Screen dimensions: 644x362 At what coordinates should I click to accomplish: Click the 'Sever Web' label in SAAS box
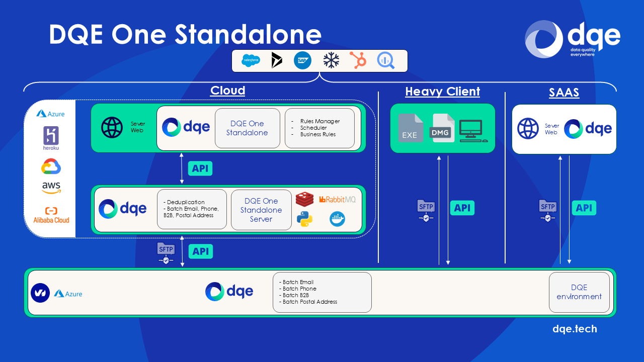[x=552, y=129]
